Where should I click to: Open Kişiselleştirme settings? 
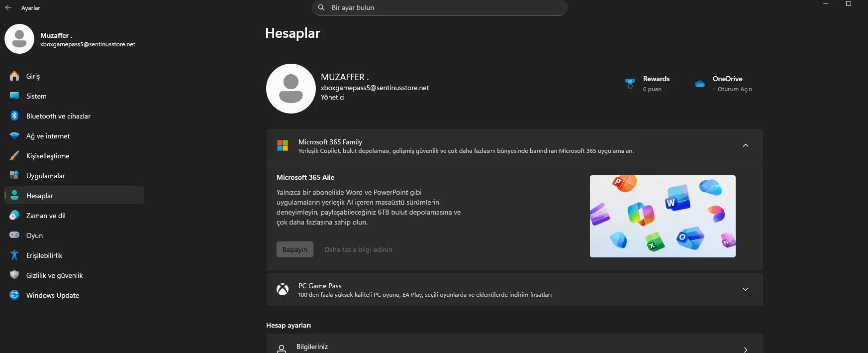click(x=74, y=155)
